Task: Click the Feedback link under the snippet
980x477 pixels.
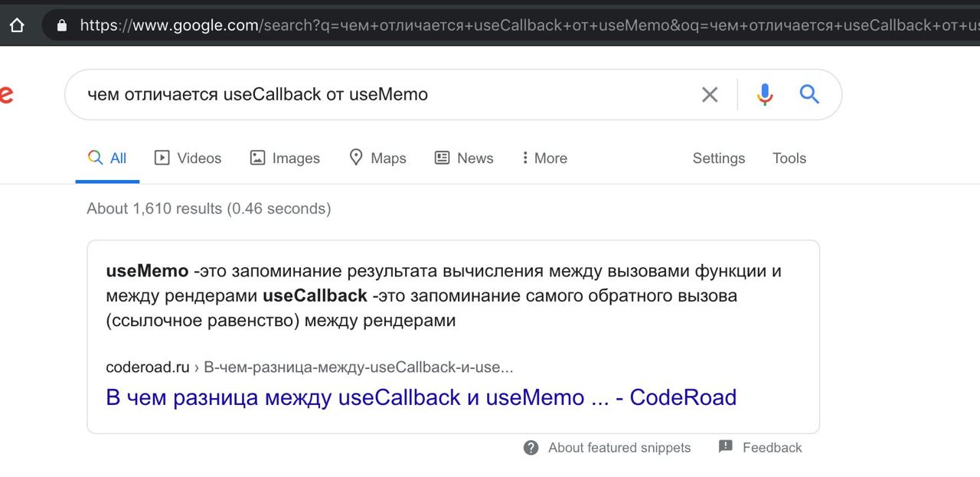Action: (x=772, y=448)
